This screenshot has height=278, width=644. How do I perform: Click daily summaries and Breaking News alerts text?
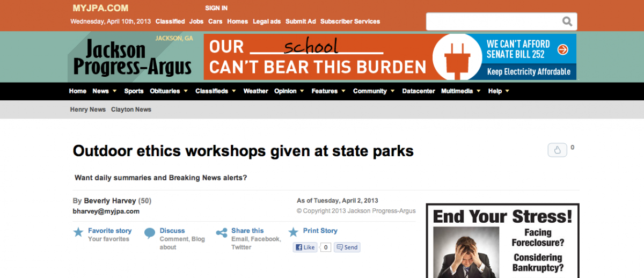pos(160,178)
